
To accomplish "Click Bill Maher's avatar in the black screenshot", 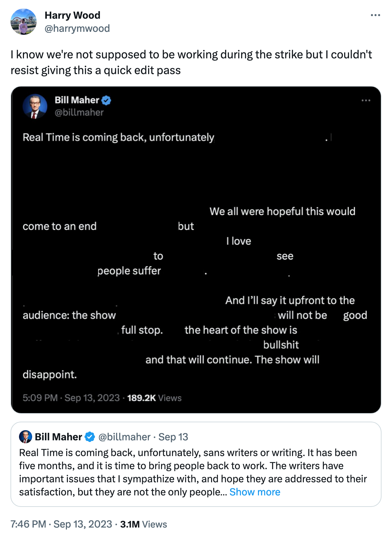I will (x=35, y=106).
